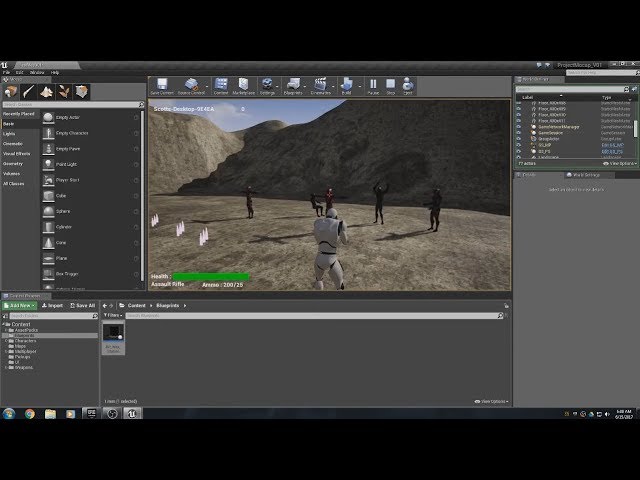Select the All Classes category

point(13,184)
